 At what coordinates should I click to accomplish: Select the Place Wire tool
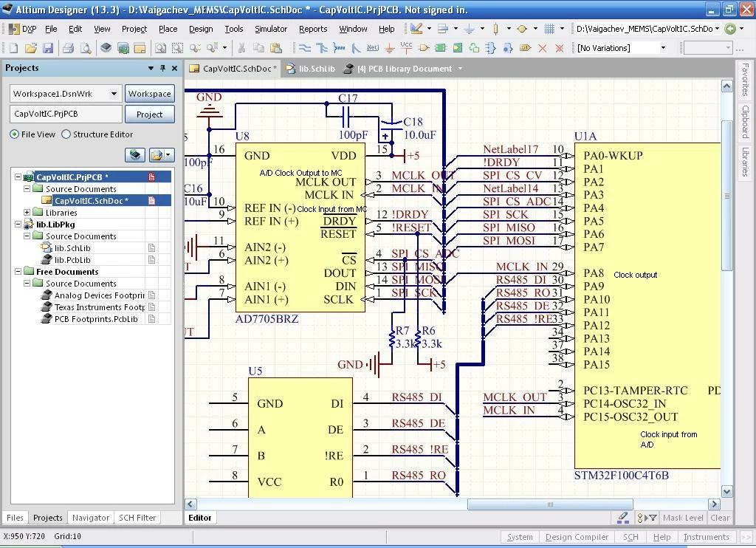pyautogui.click(x=305, y=48)
